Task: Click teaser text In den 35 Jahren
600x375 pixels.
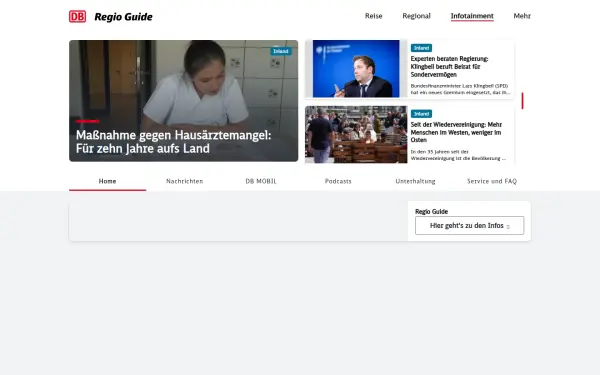Action: (458, 155)
